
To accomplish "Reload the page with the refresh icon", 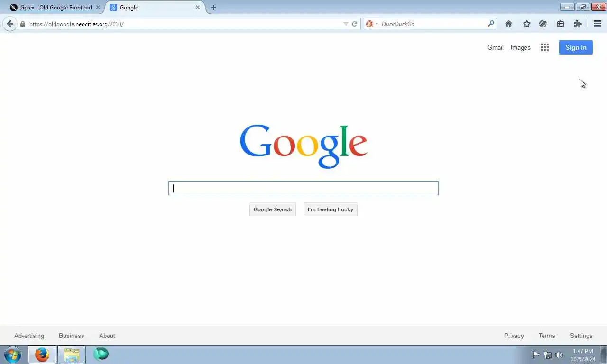I will pos(354,24).
